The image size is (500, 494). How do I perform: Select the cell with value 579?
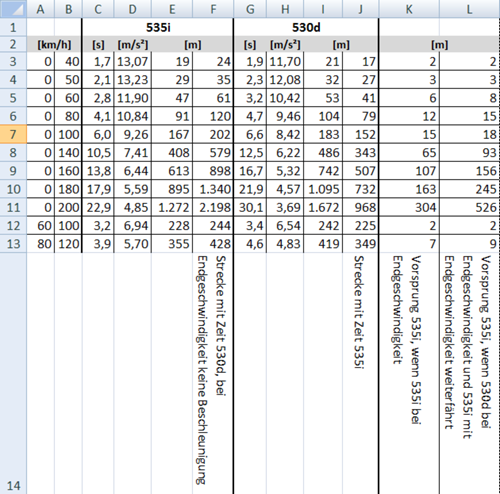click(x=213, y=153)
